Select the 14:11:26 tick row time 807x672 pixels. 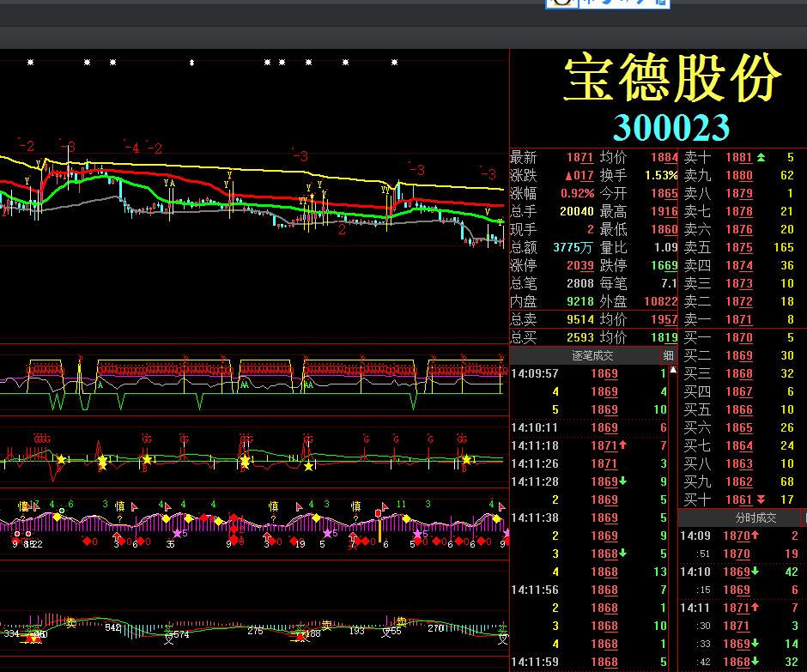(535, 463)
